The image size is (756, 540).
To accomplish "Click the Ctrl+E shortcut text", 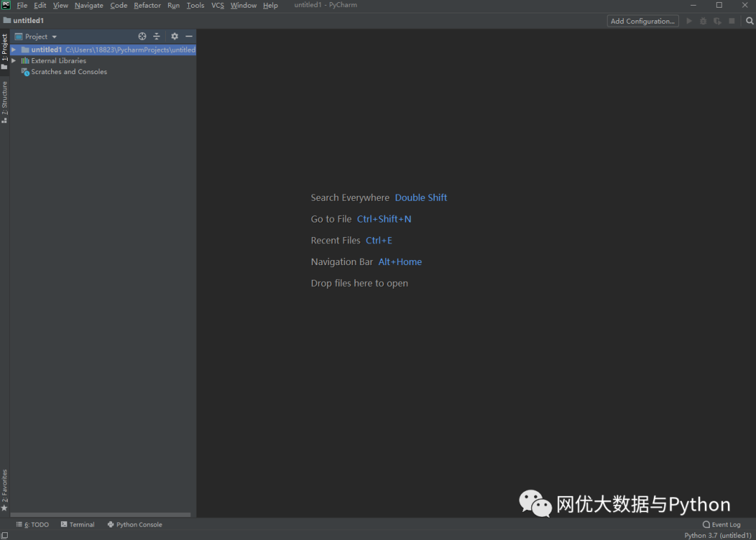I will [x=379, y=241].
